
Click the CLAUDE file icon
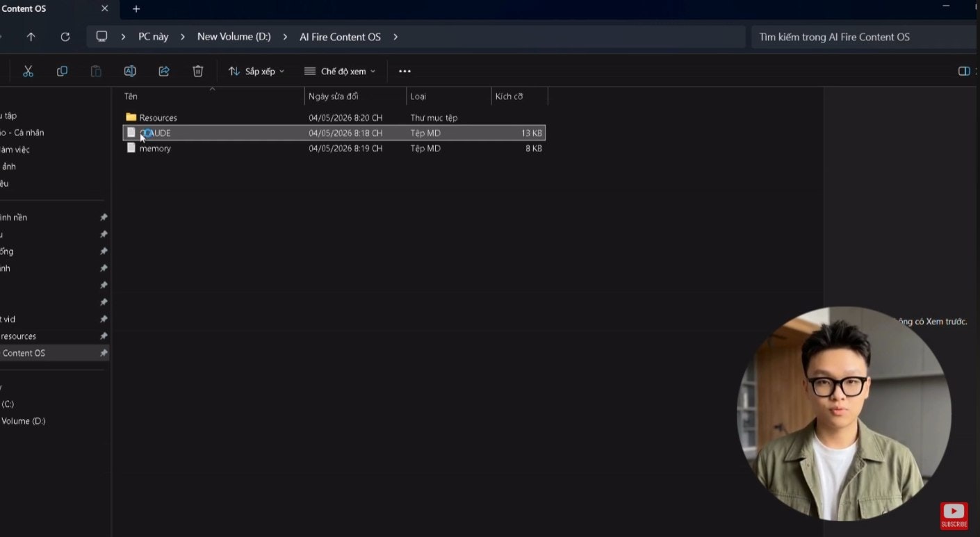[131, 133]
